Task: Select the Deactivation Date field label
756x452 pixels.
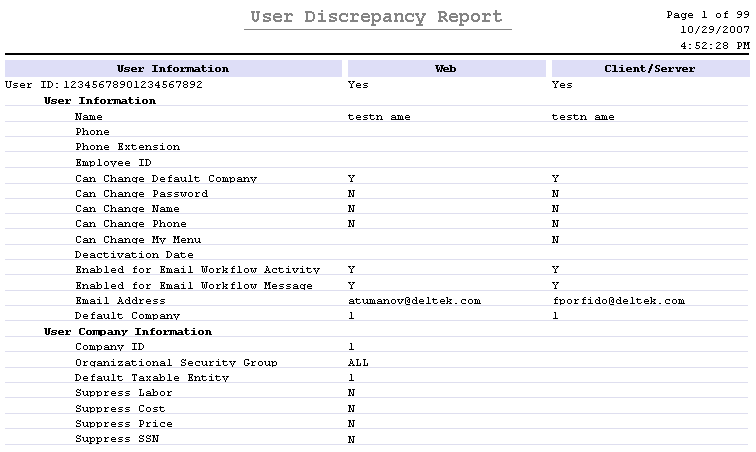Action: point(134,255)
